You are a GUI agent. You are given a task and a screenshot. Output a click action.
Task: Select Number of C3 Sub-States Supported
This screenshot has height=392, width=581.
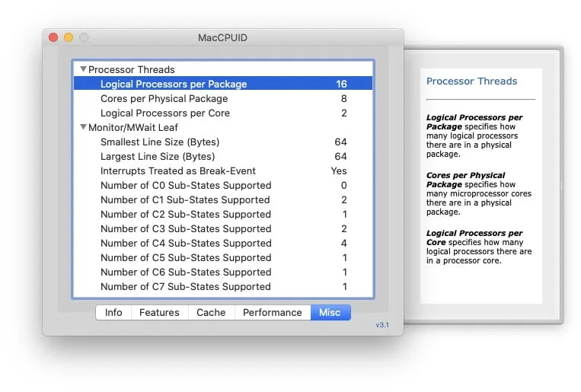click(x=223, y=228)
